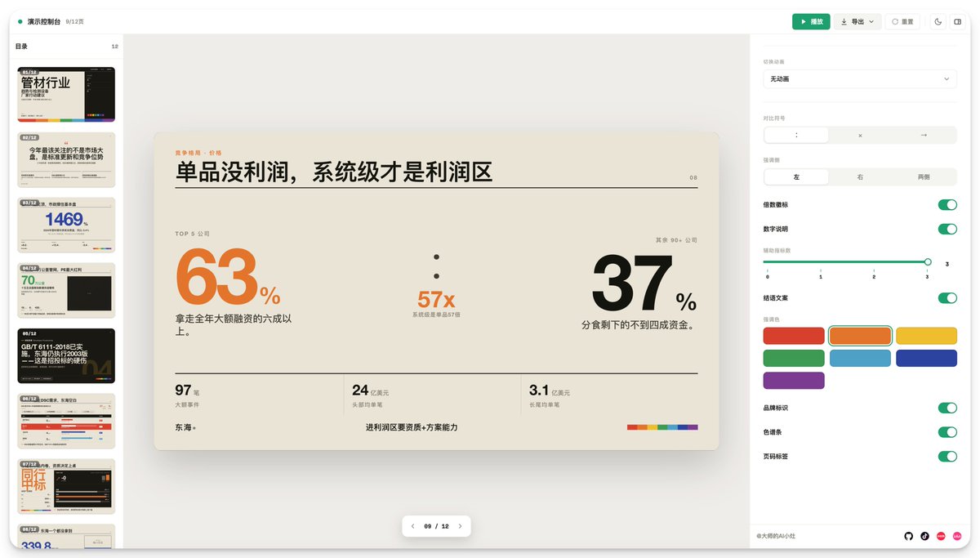Viewport: 980px width, 558px height.
Task: Open the red Xiaohongshu link icon
Action: (x=941, y=536)
